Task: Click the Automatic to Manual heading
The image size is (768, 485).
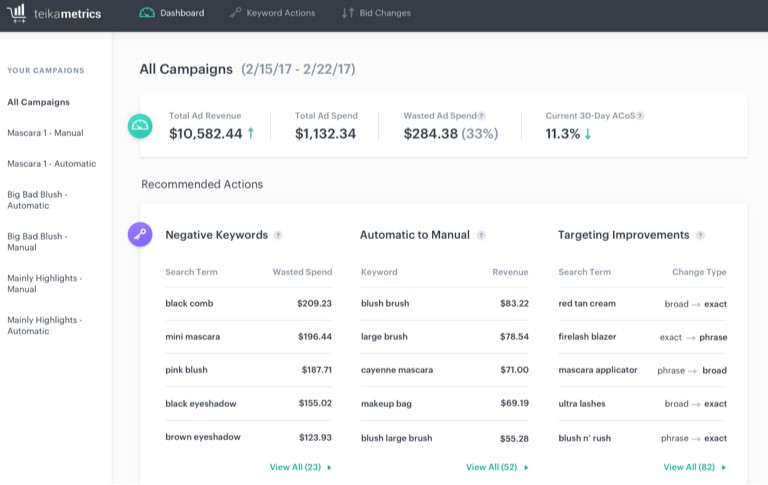Action: (x=414, y=235)
